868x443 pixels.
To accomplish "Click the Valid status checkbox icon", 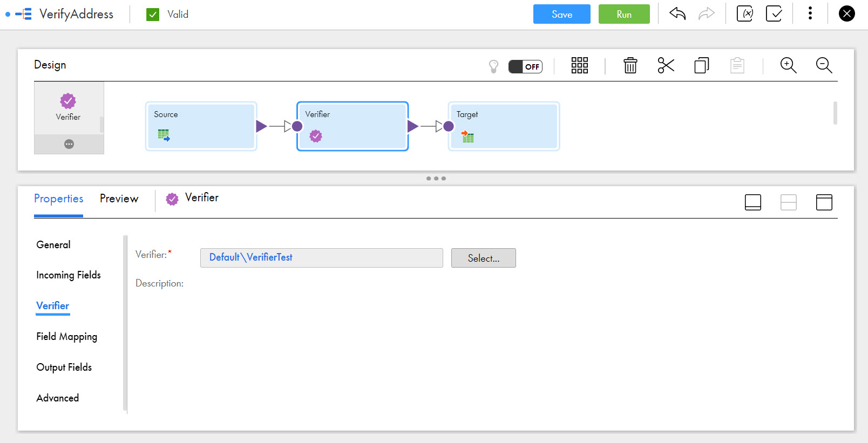I will [x=153, y=15].
